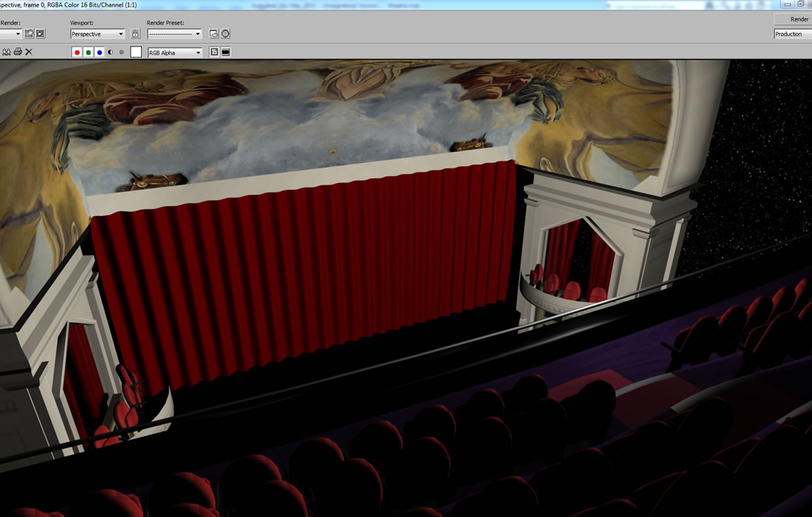Toggle the red channel display
Viewport: 812px width, 517px height.
tap(77, 52)
